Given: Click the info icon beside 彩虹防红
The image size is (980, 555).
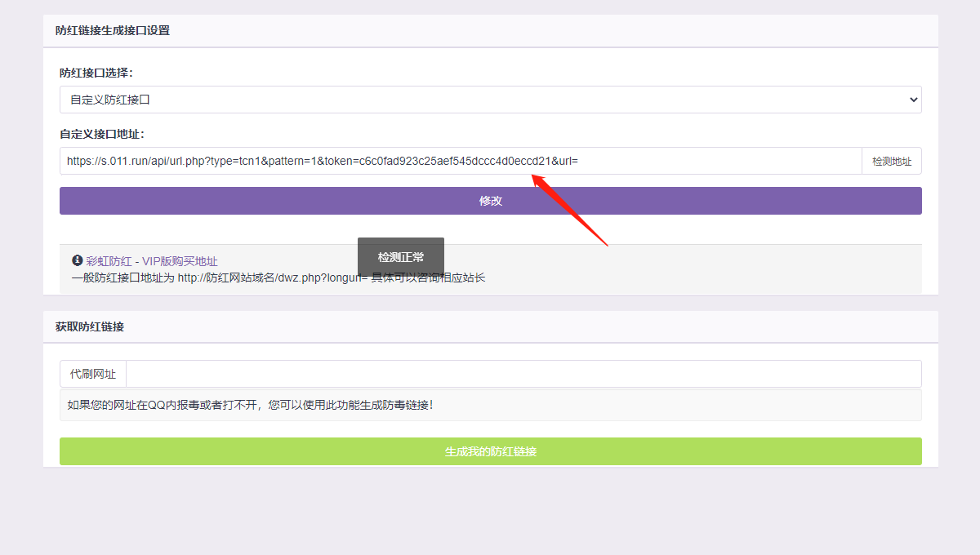Looking at the screenshot, I should pyautogui.click(x=78, y=261).
